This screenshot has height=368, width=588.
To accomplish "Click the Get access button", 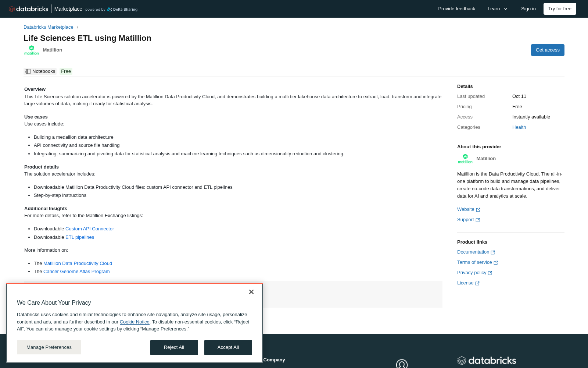I will click(548, 50).
